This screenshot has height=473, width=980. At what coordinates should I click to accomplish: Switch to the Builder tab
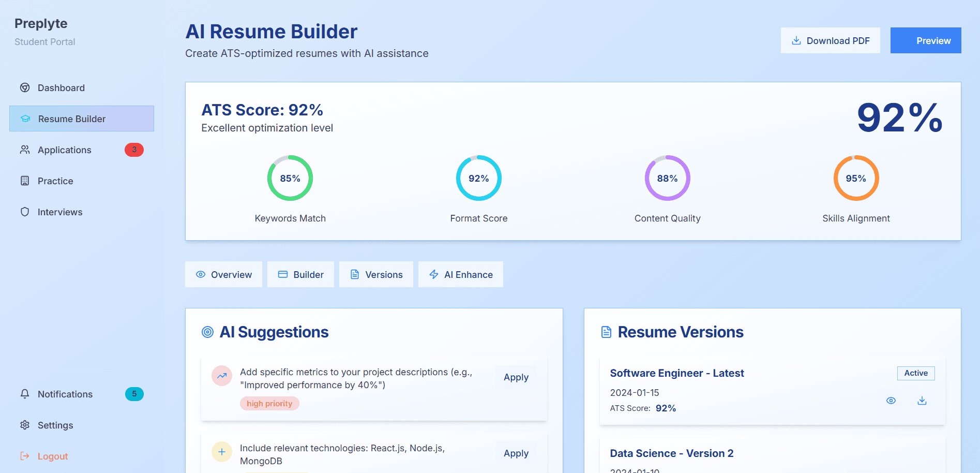coord(300,274)
